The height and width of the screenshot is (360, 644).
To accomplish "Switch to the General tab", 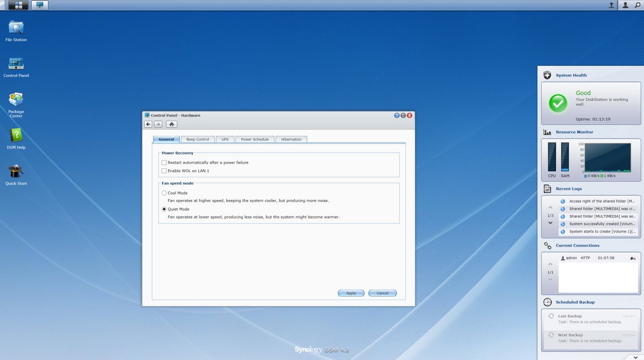I will click(166, 139).
